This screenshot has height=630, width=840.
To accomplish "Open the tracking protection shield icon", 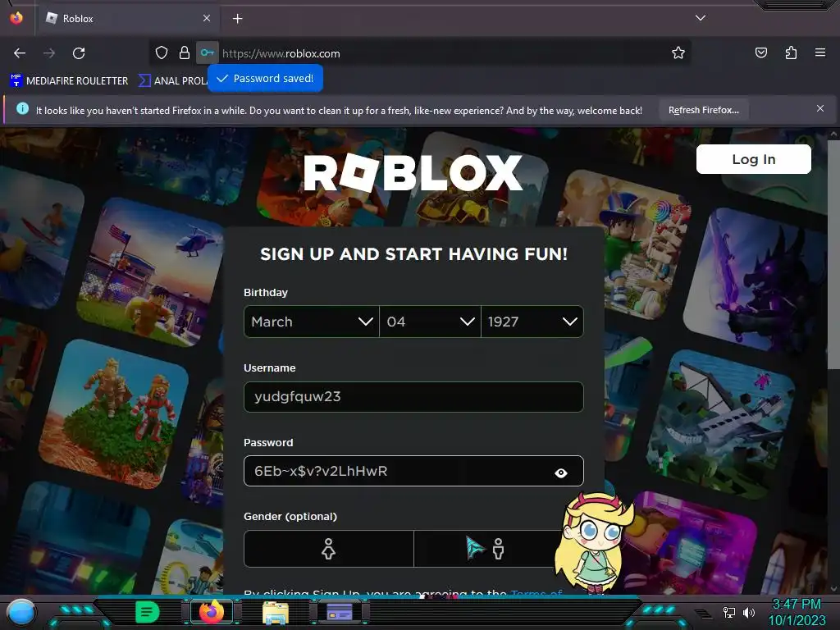I will [x=162, y=52].
